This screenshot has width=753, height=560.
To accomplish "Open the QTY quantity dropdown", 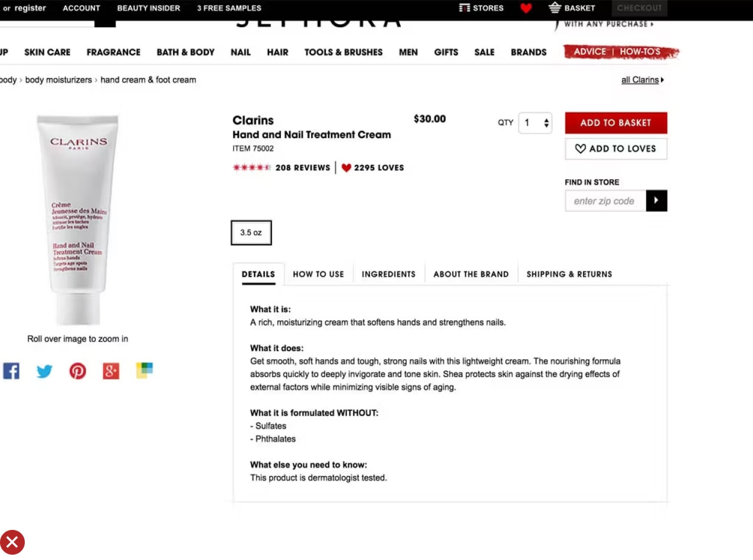I will (x=535, y=123).
